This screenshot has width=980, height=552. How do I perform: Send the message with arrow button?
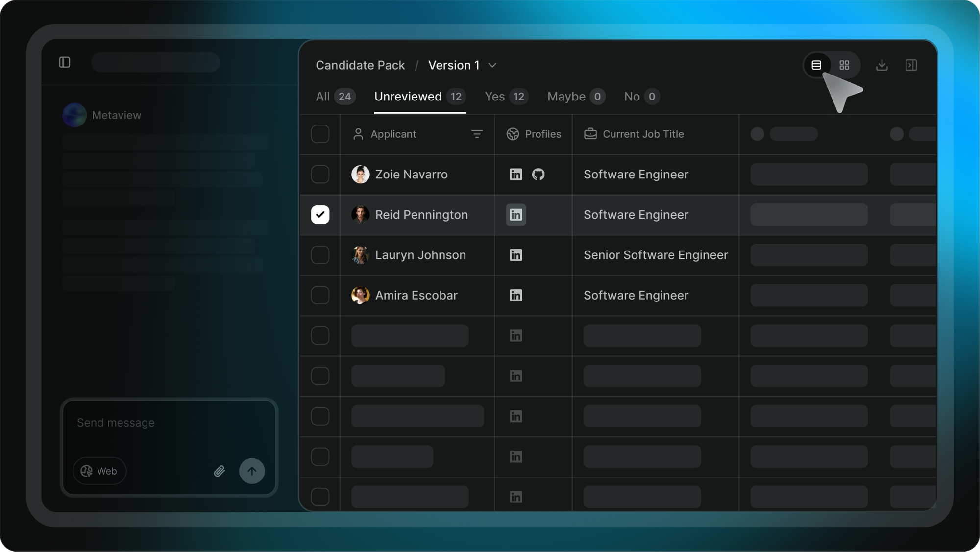pyautogui.click(x=252, y=471)
